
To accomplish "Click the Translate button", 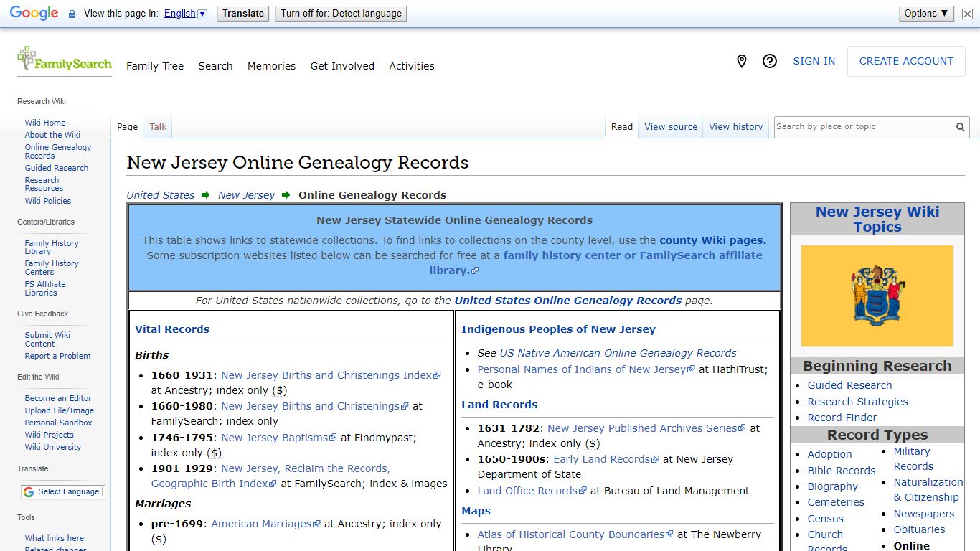I will (x=243, y=14).
